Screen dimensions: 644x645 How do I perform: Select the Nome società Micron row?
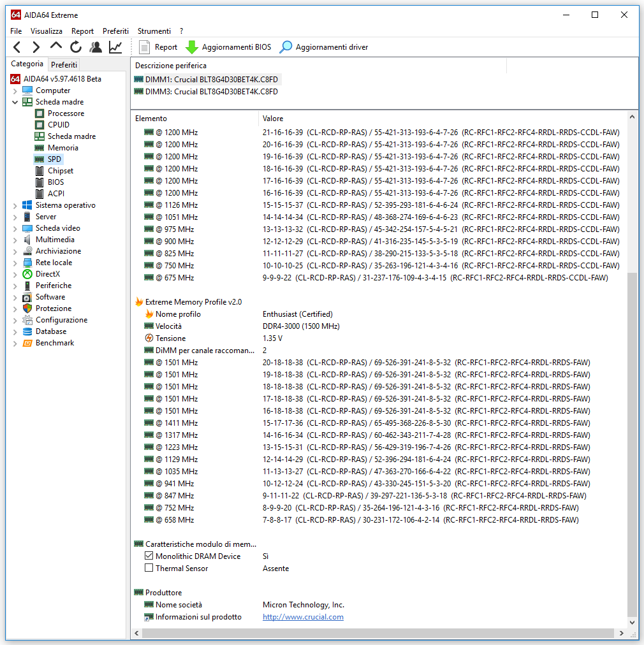coord(244,605)
